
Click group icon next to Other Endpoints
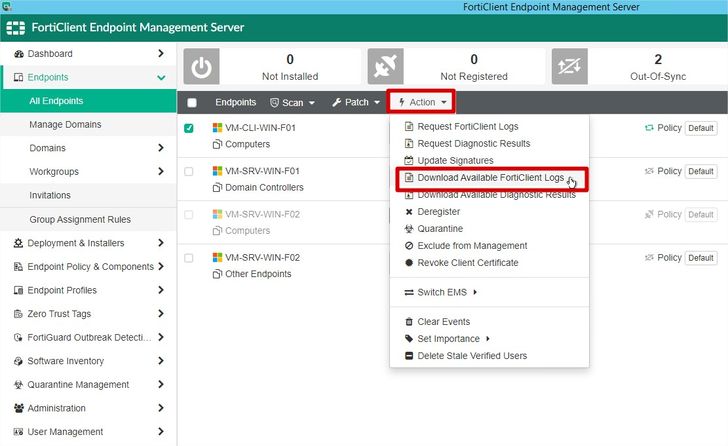point(217,274)
